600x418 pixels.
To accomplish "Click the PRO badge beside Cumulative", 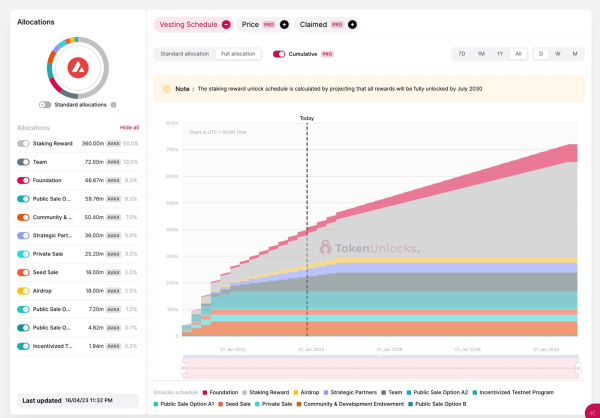I will tap(327, 53).
